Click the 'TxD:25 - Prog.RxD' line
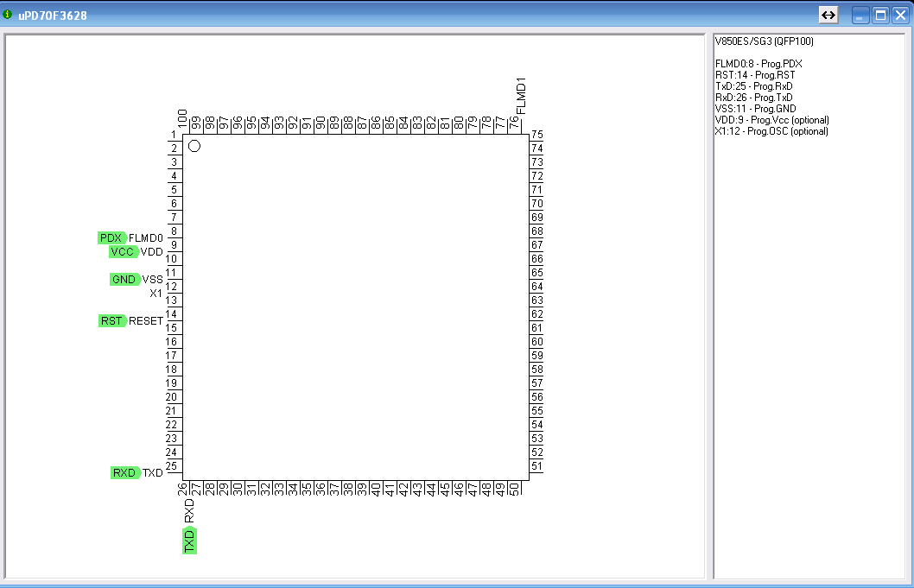This screenshot has height=588, width=914. (x=753, y=86)
